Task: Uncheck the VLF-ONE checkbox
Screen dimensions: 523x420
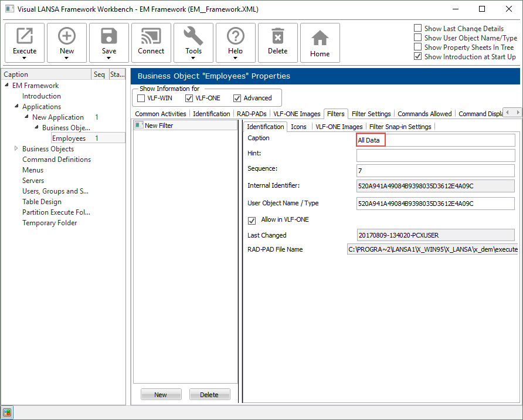Action: (x=189, y=98)
